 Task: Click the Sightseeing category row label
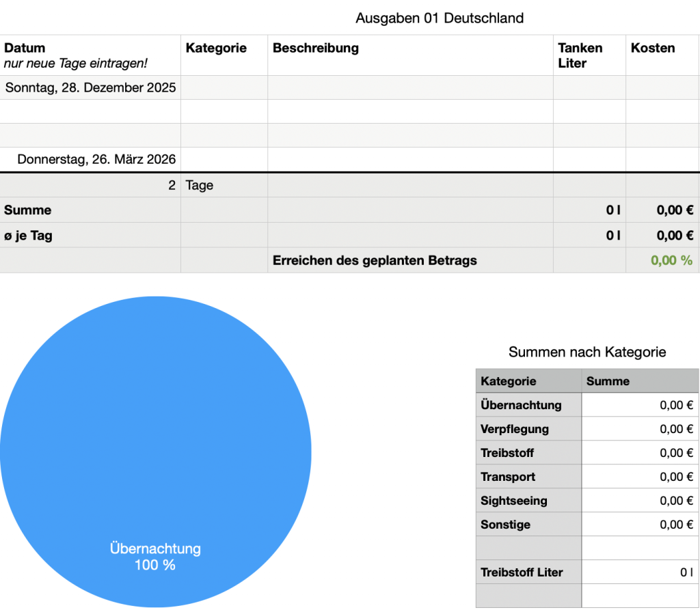pos(528,501)
